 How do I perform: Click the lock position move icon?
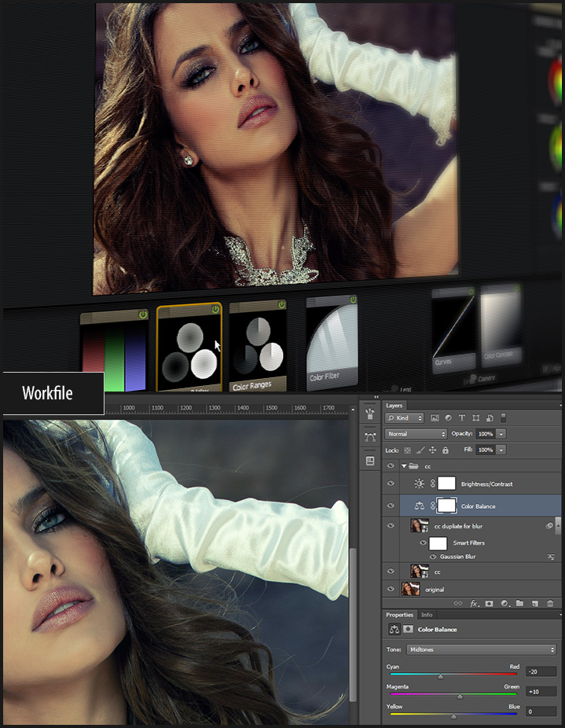(432, 450)
